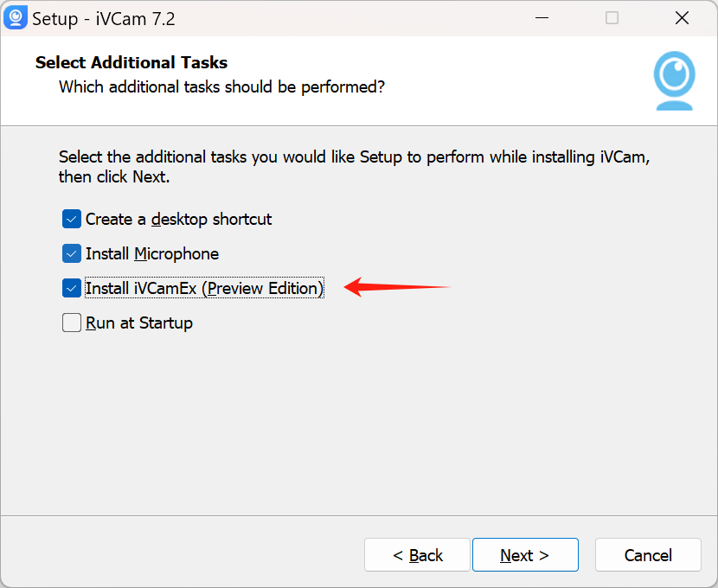Disable the Install Microphone checkbox
Viewport: 718px width, 588px height.
point(72,253)
